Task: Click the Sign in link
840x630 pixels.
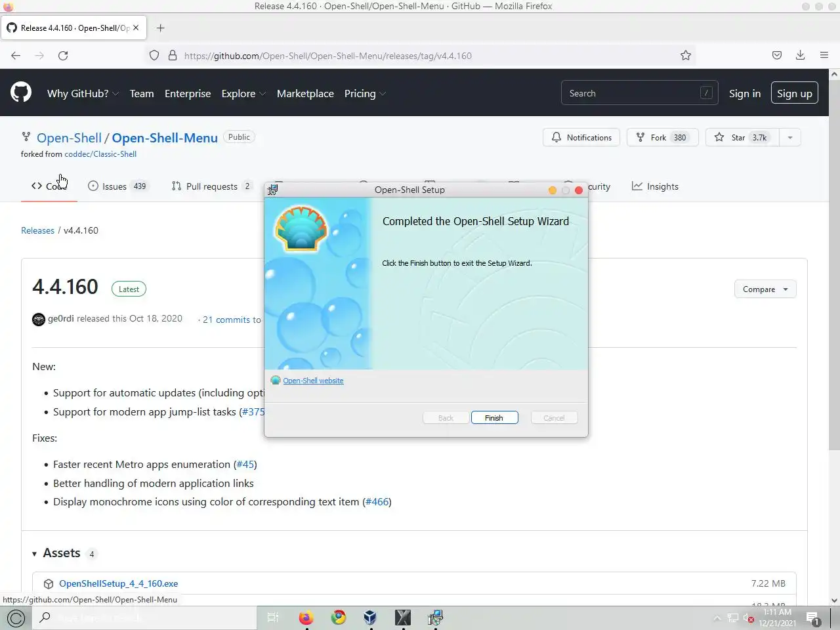Action: coord(745,93)
